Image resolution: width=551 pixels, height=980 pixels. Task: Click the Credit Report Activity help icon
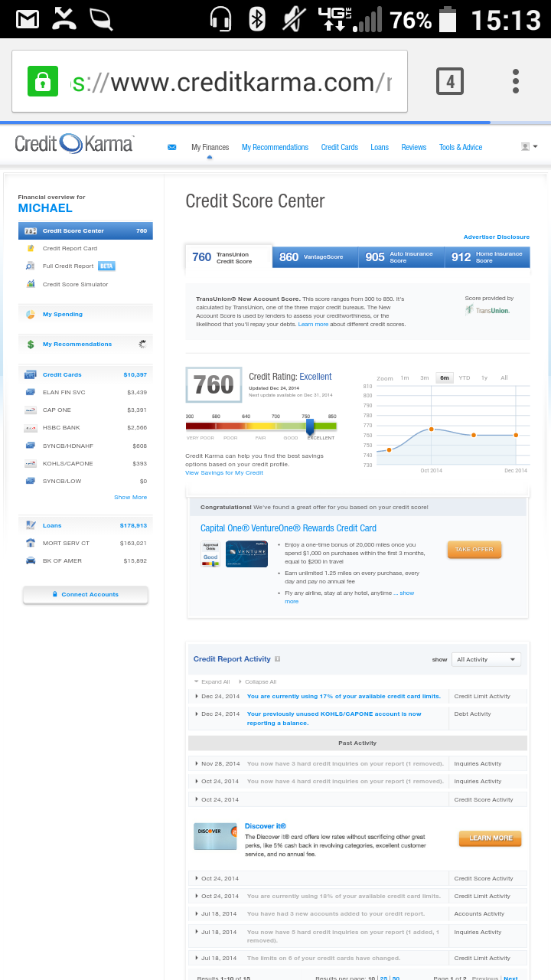pos(277,658)
